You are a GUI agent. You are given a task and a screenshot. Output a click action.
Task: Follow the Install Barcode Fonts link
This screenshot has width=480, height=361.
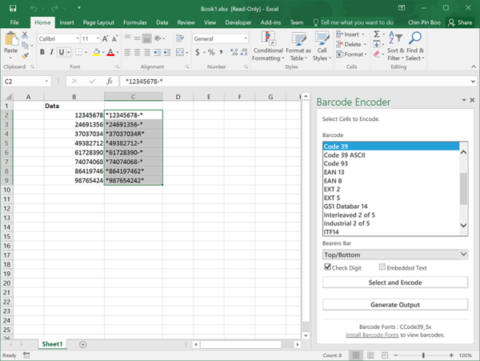click(x=372, y=335)
